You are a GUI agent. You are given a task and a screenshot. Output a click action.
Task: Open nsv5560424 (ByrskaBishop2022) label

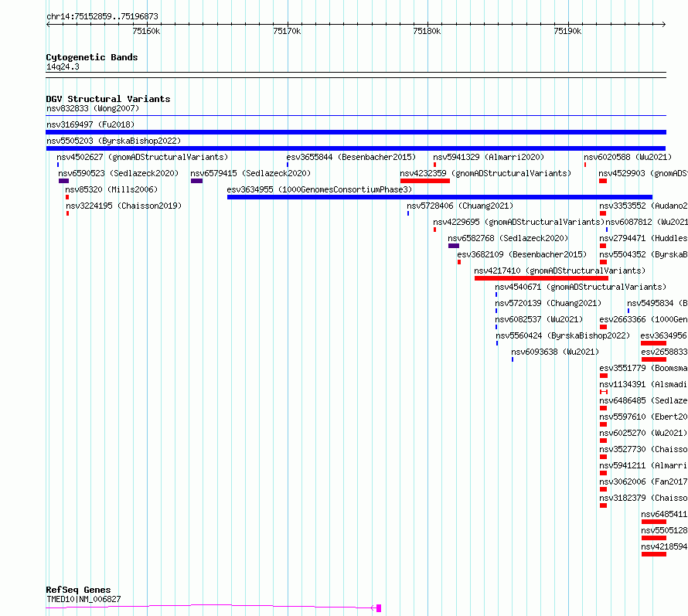pos(563,335)
